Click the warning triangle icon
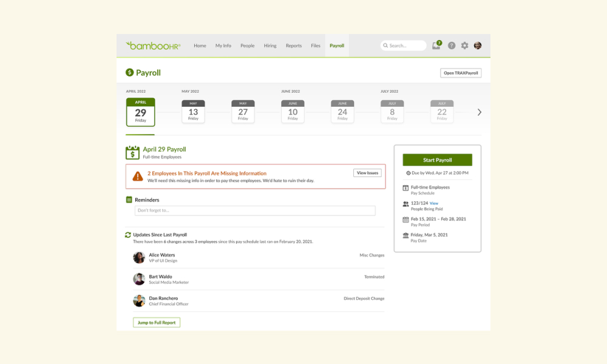 click(137, 177)
